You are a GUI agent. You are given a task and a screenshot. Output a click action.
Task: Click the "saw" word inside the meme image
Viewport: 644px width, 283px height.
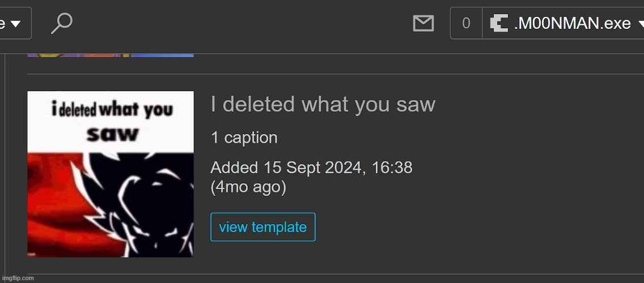(x=112, y=134)
